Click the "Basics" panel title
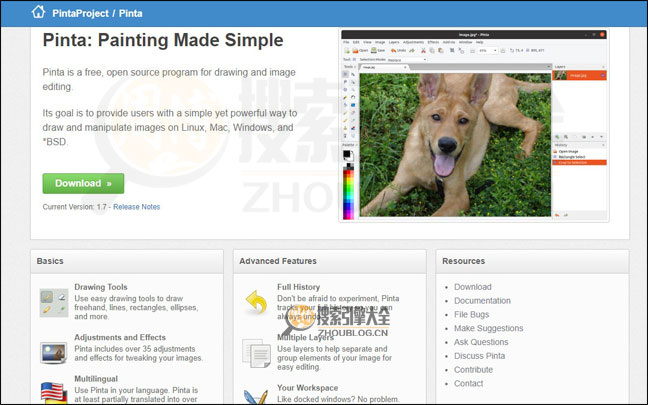The width and height of the screenshot is (648, 405). click(50, 261)
